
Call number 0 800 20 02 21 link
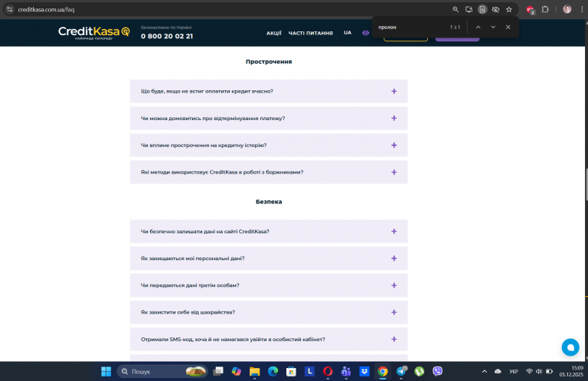(x=167, y=36)
